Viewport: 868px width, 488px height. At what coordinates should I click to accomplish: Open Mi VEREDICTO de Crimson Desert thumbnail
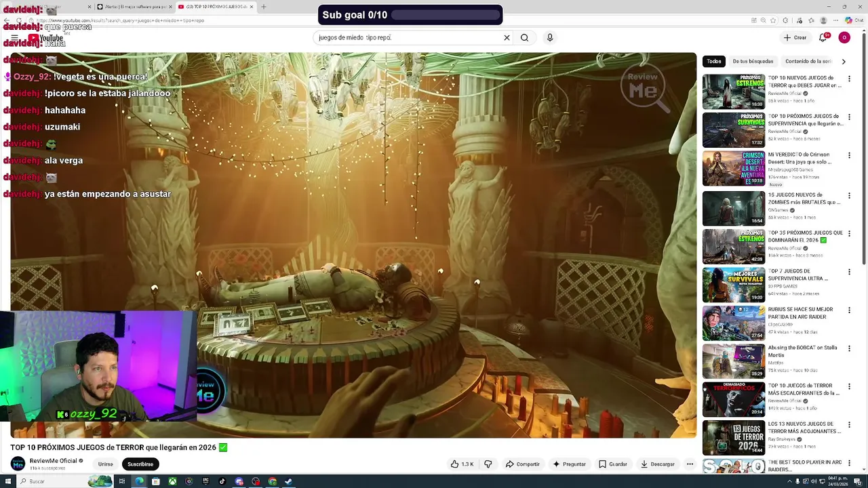pyautogui.click(x=734, y=169)
